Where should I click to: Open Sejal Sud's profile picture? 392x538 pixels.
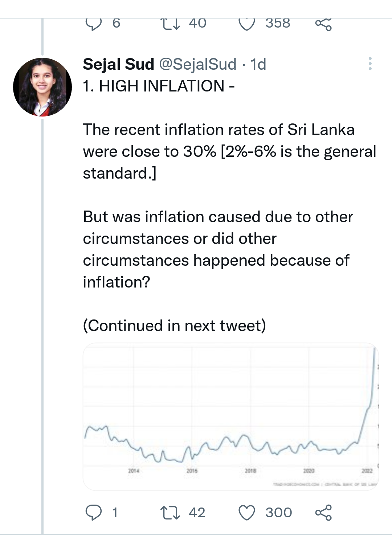pyautogui.click(x=42, y=87)
